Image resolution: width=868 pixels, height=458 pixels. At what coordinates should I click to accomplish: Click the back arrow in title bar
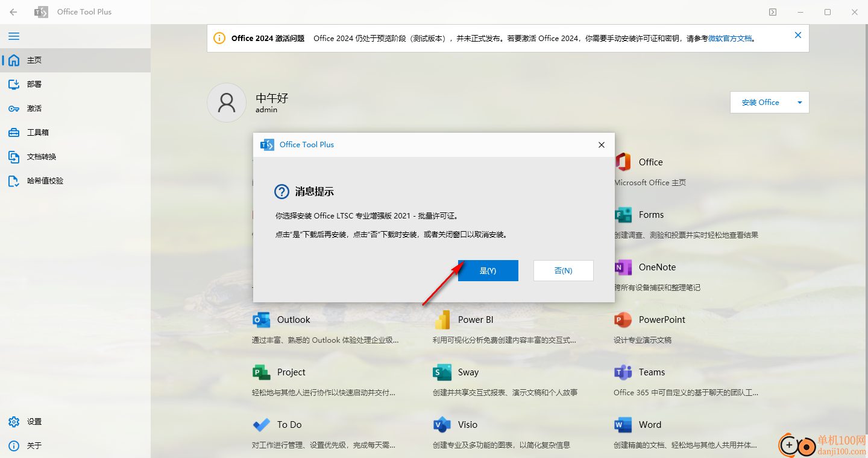point(13,12)
